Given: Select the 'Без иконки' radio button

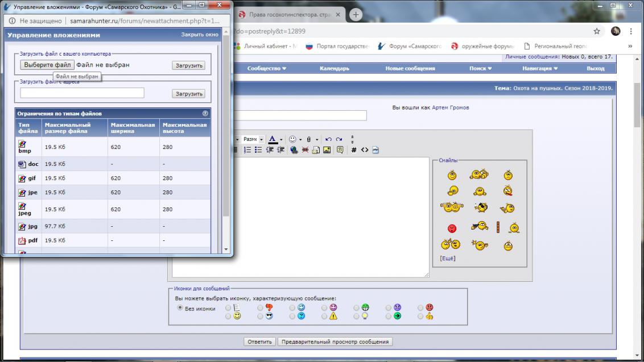Looking at the screenshot, I should click(180, 308).
